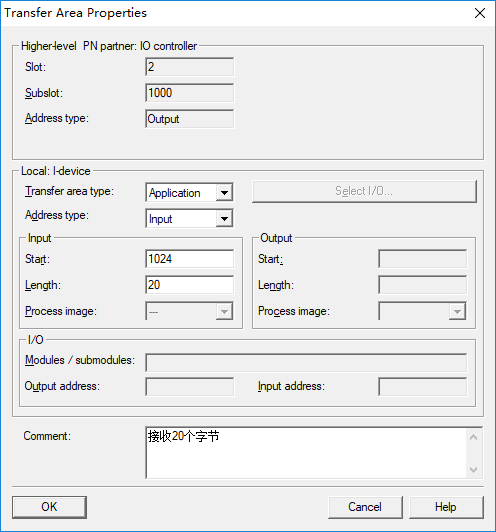Click the Cancel button
The image size is (496, 532).
[365, 507]
